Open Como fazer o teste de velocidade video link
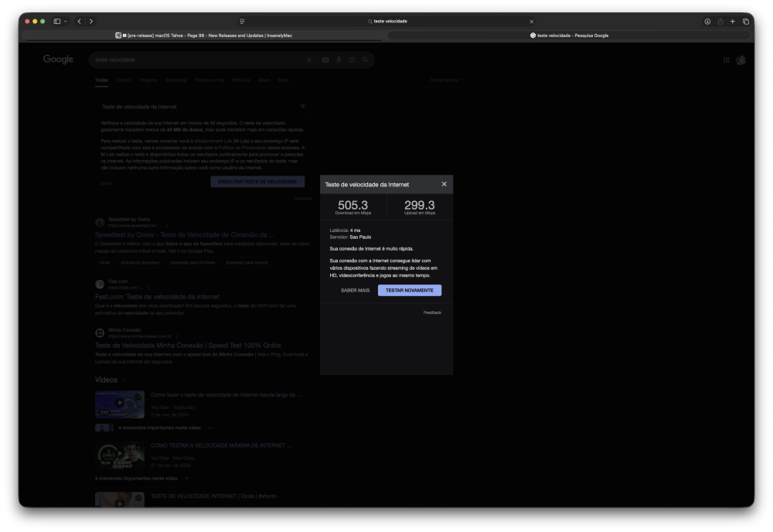Viewport: 773px width, 532px height. tap(226, 395)
